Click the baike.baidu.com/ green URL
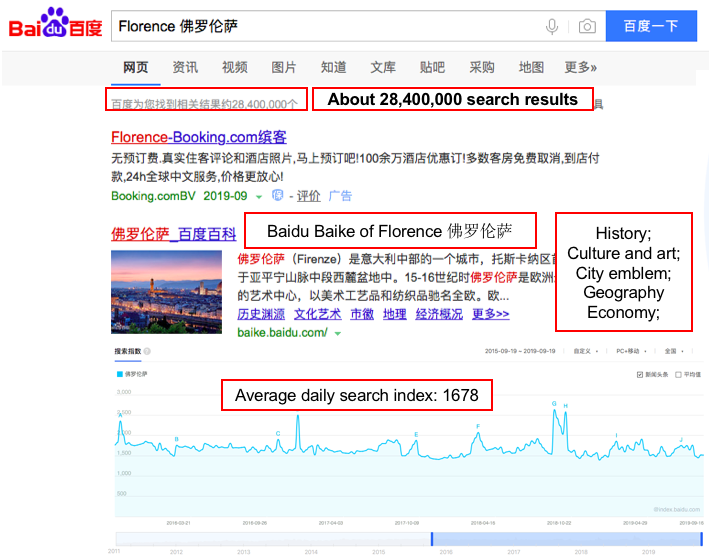This screenshot has width=709, height=558. (x=282, y=333)
